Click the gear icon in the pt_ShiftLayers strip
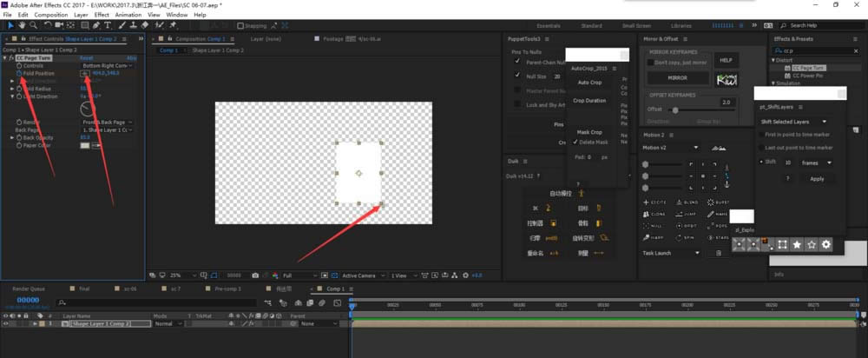 (826, 245)
